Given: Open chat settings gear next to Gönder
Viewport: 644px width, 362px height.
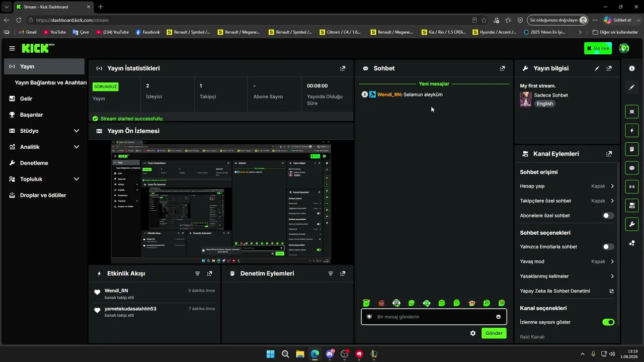Looking at the screenshot, I should pos(473,333).
